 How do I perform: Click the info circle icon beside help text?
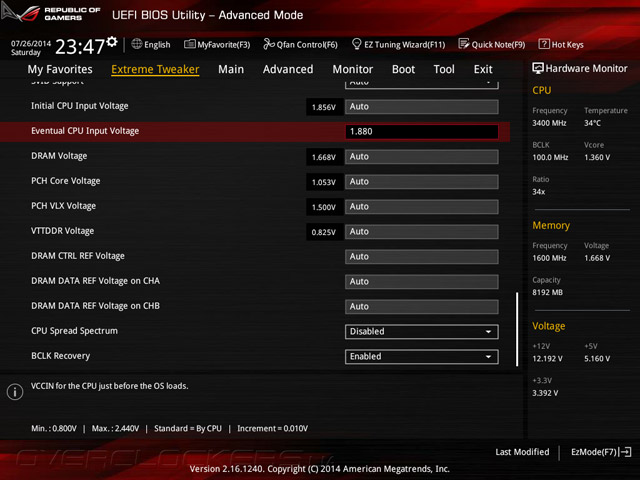[15, 392]
